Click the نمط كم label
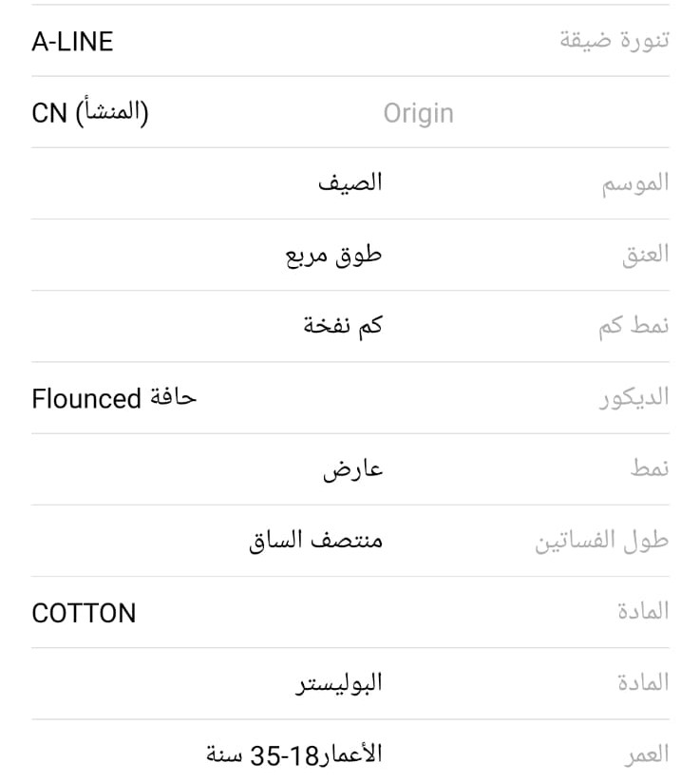 tap(634, 326)
